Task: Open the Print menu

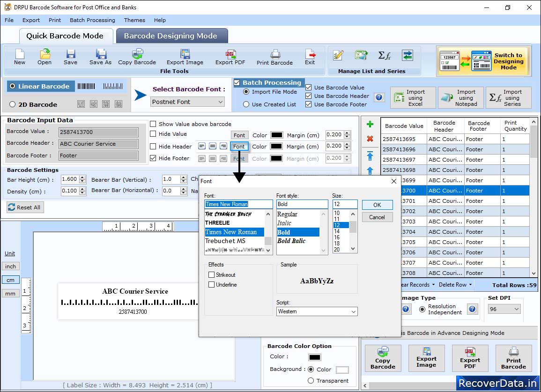Action: coord(55,20)
